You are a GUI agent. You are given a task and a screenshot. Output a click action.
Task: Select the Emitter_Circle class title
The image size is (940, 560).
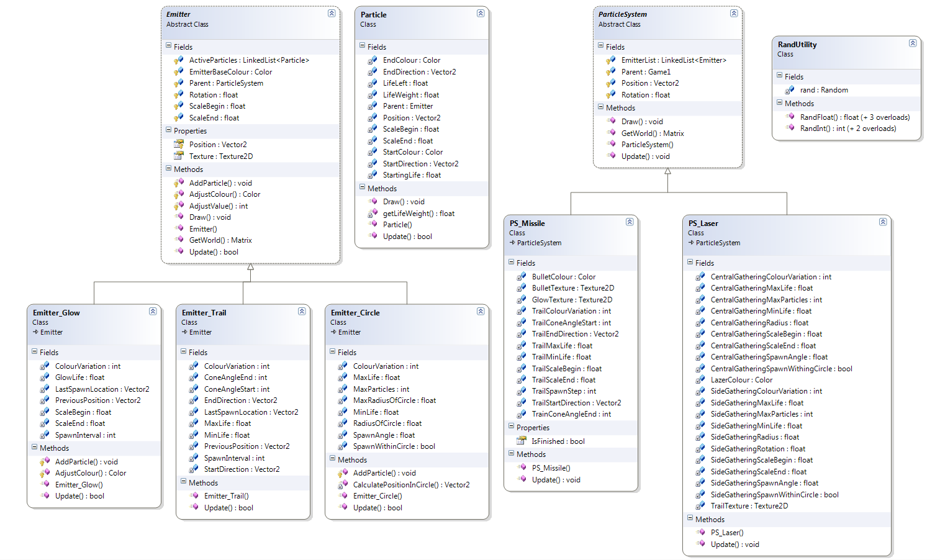pos(355,313)
